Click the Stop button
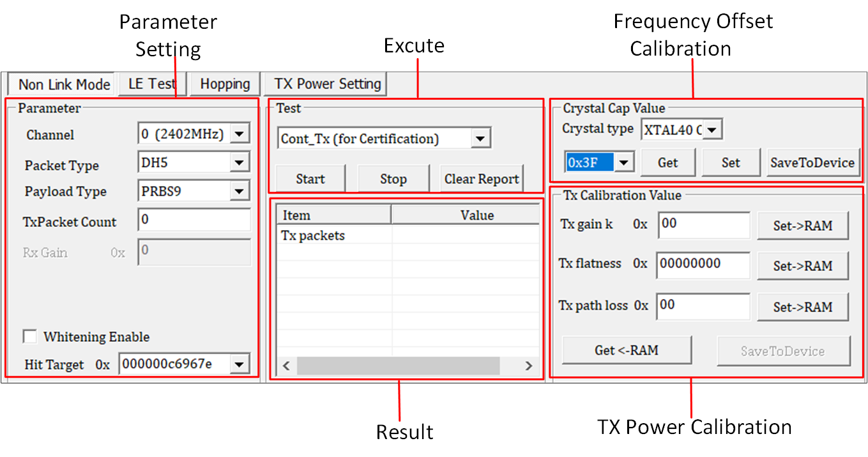 click(393, 179)
